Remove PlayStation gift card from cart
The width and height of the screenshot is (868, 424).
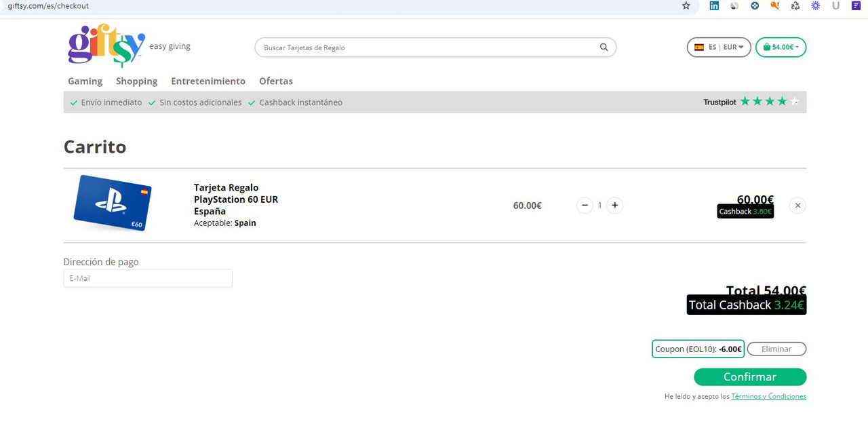(797, 205)
